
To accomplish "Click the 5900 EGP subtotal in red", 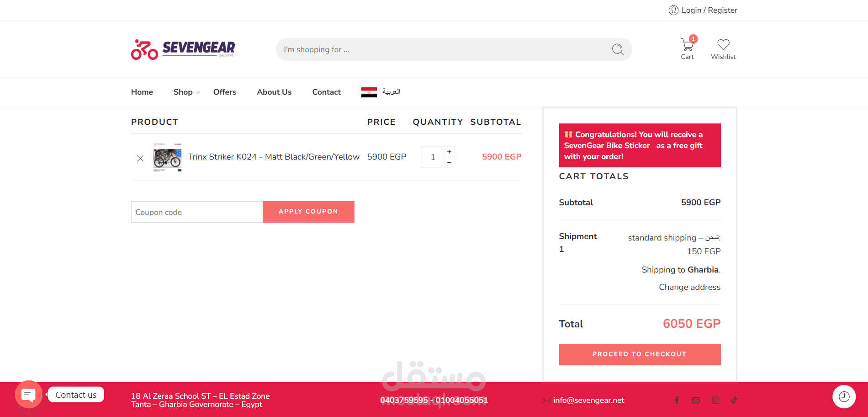I will click(502, 157).
